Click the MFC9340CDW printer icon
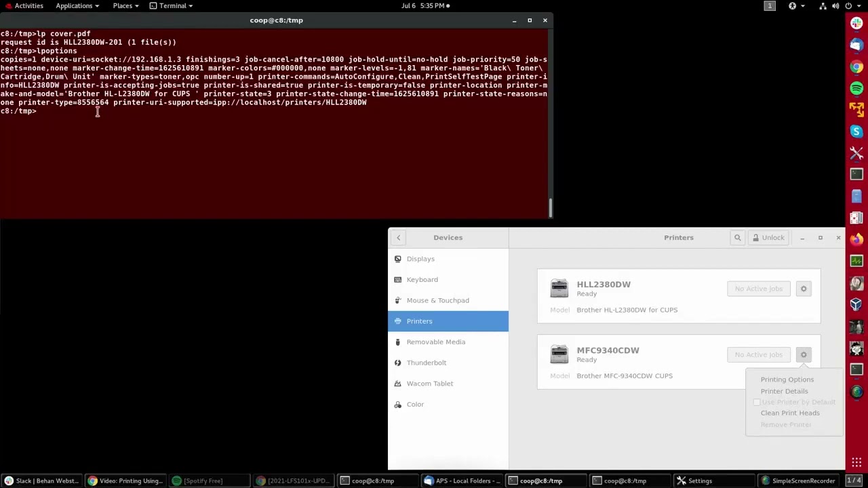This screenshot has height=488, width=868. [x=559, y=354]
